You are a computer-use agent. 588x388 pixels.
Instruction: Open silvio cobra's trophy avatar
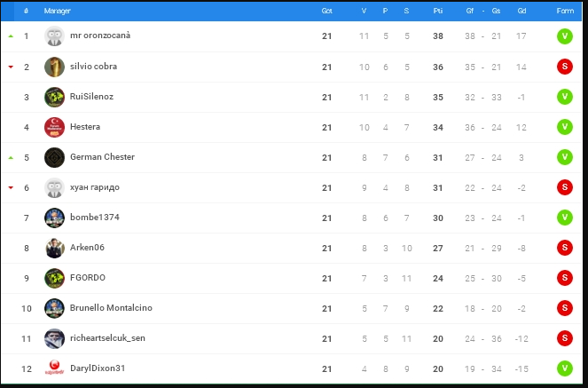click(54, 67)
